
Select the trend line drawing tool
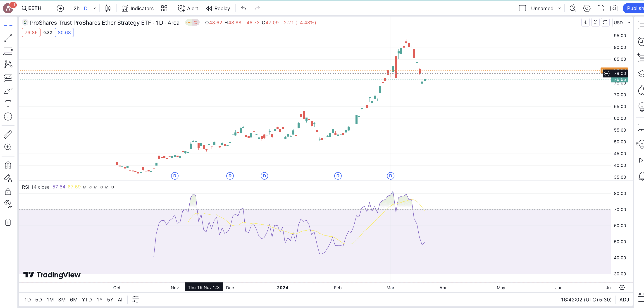coord(8,38)
